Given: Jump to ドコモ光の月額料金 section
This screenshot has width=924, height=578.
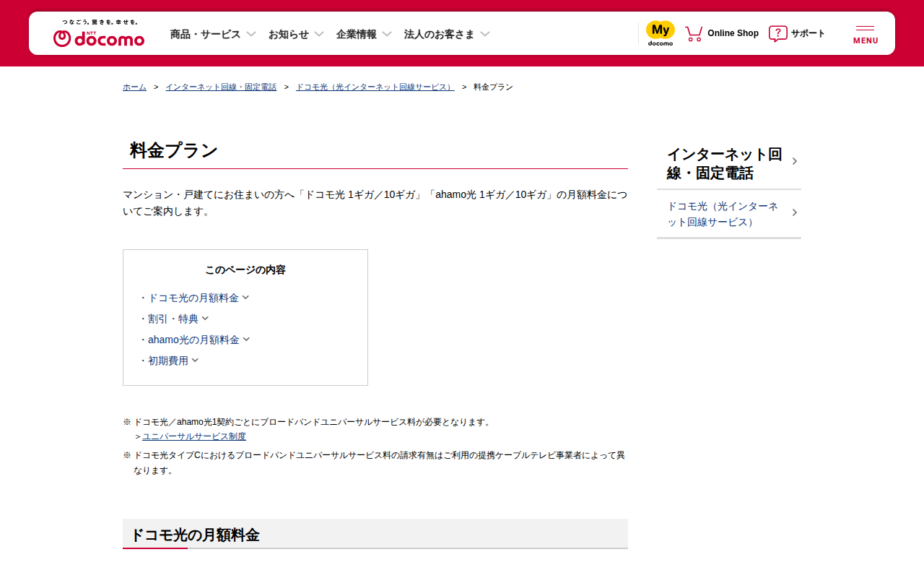Looking at the screenshot, I should 194,298.
